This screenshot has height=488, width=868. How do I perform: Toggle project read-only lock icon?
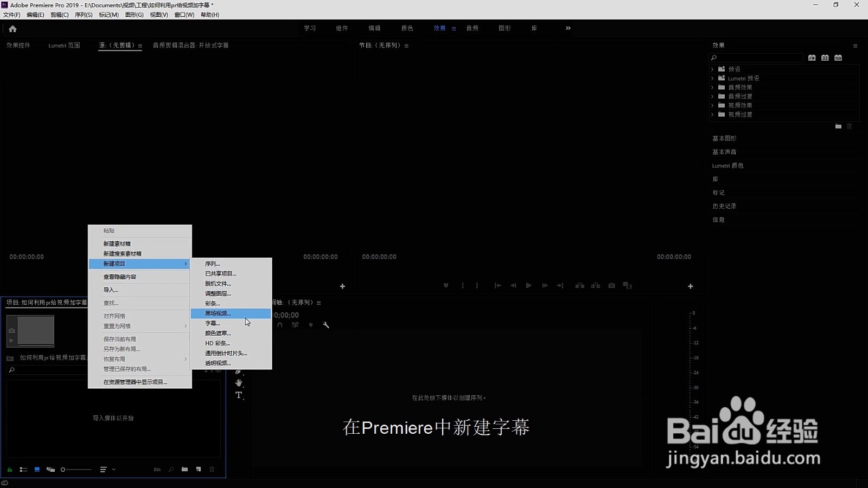click(9, 470)
